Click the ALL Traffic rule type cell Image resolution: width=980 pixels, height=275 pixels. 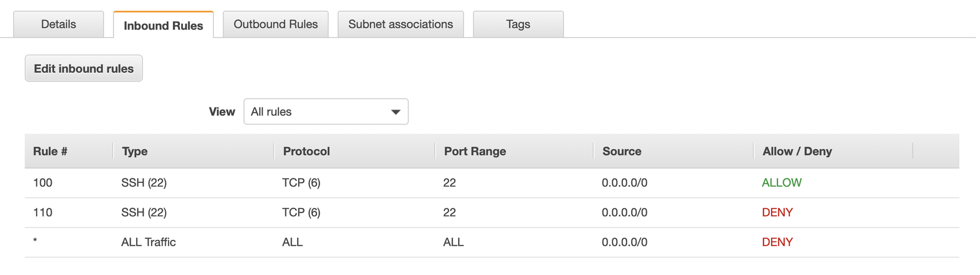coord(148,242)
